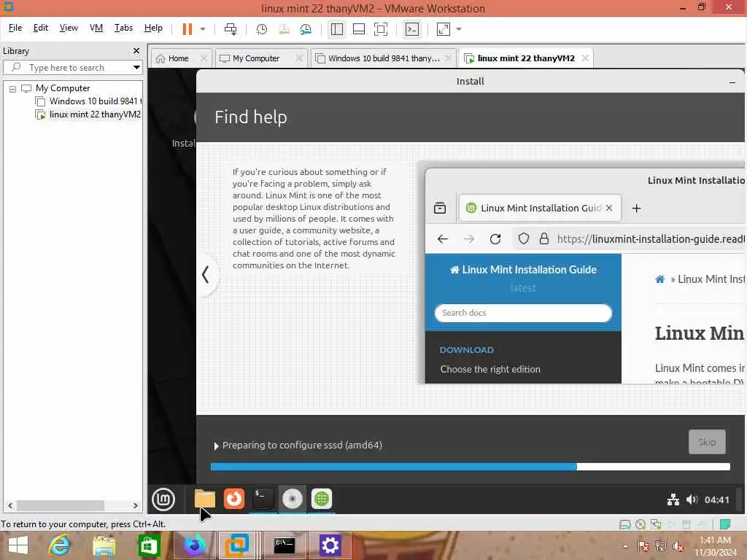Screen dimensions: 747x560
Task: Click the VMware CD/DVD status icon
Action: [640, 525]
